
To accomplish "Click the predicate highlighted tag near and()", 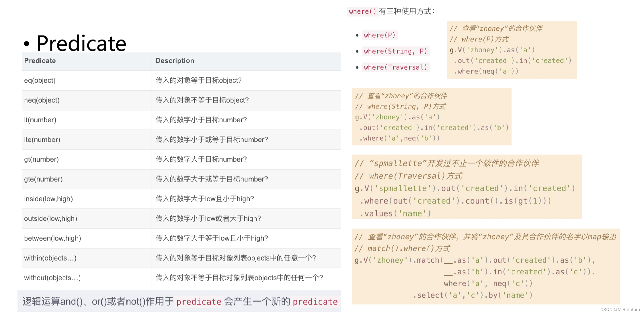I will click(x=199, y=302).
